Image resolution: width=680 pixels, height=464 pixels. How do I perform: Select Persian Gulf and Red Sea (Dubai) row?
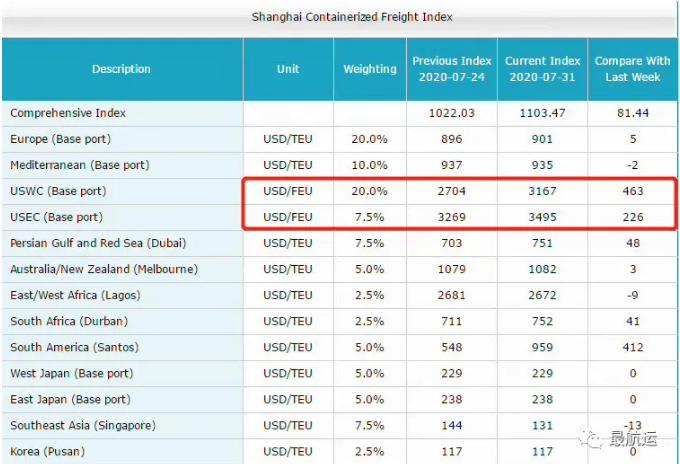pyautogui.click(x=98, y=243)
